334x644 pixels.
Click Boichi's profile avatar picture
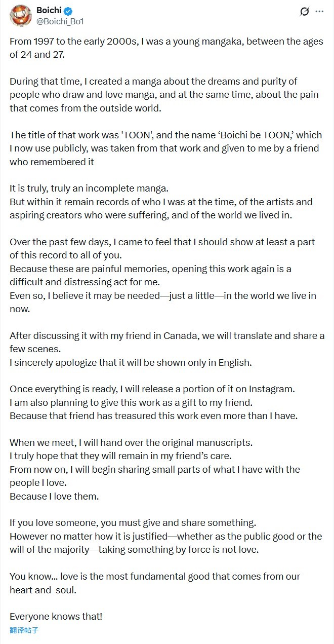20,15
